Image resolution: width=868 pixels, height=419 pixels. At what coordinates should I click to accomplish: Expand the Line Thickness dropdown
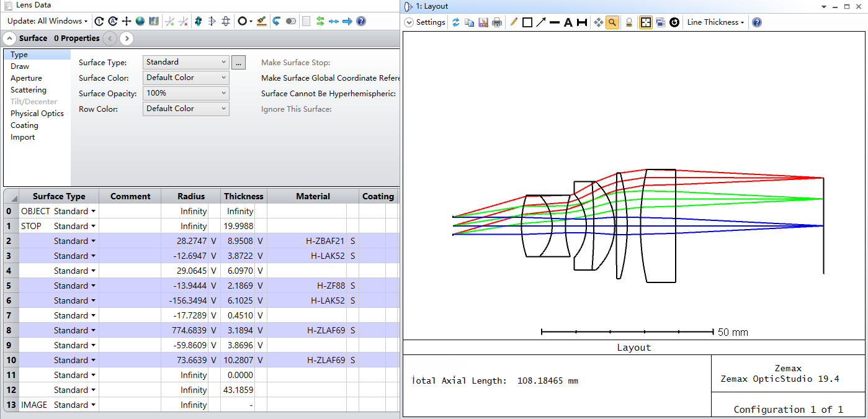(715, 22)
